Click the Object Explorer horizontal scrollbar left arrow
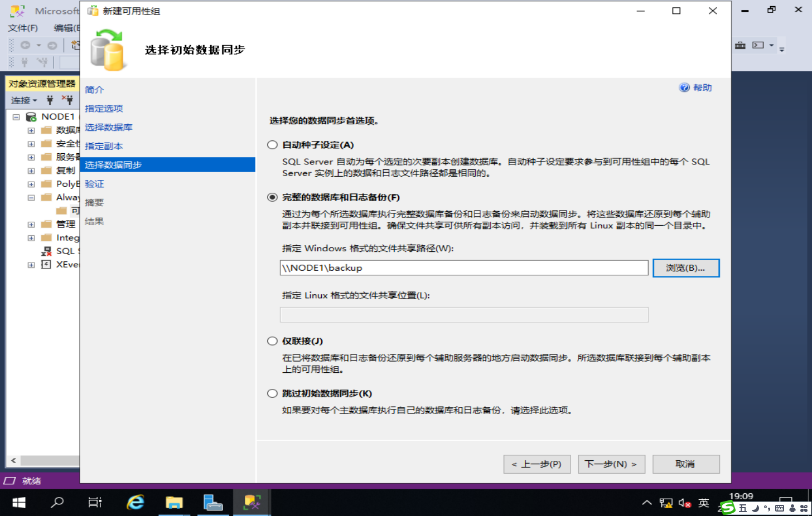 coord(13,461)
